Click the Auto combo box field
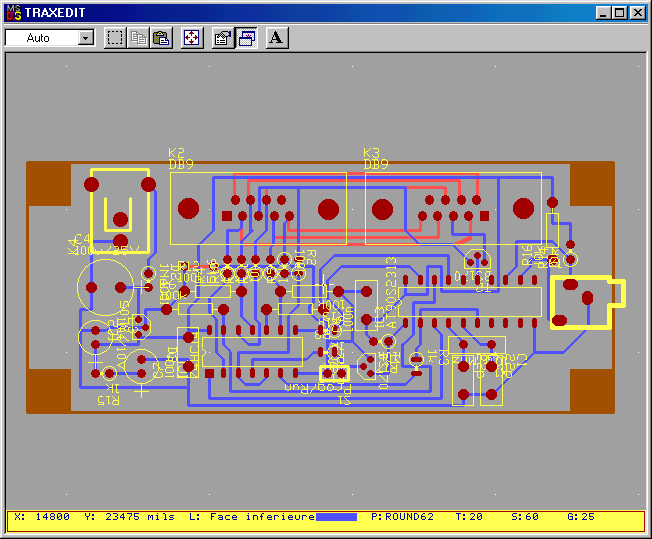 coord(40,38)
